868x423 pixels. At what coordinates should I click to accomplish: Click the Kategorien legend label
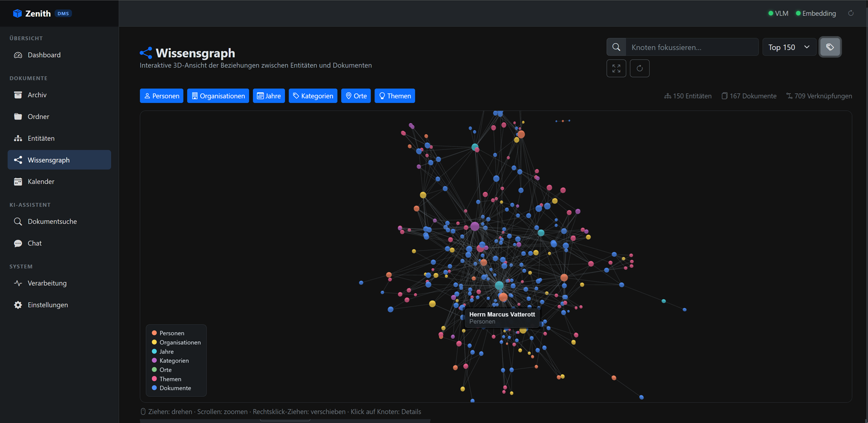pyautogui.click(x=174, y=361)
